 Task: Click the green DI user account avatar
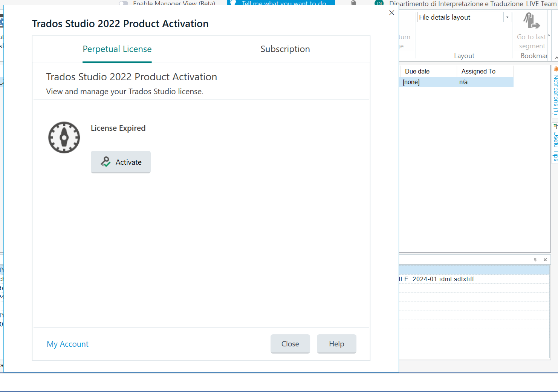tap(379, 3)
